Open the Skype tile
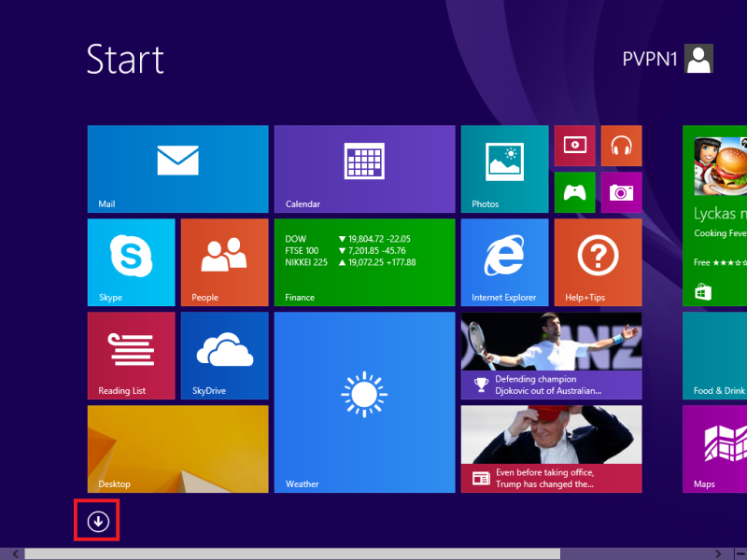 (x=131, y=262)
